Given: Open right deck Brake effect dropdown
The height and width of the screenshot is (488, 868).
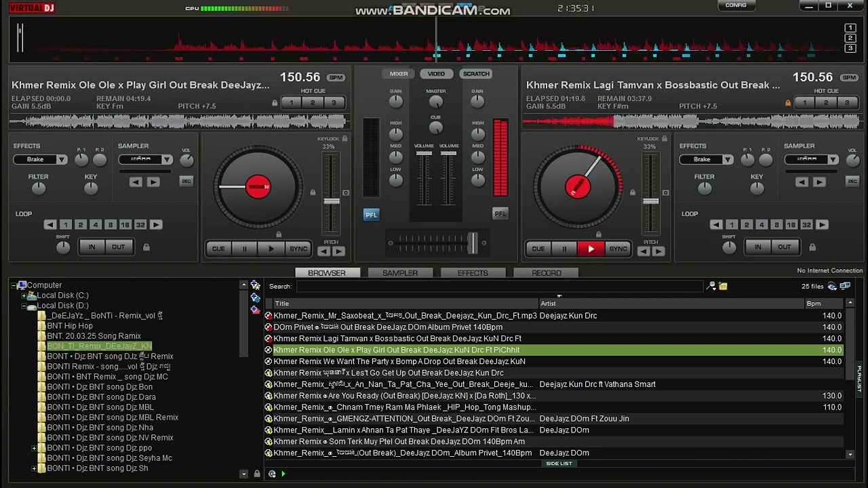Looking at the screenshot, I should tap(728, 159).
